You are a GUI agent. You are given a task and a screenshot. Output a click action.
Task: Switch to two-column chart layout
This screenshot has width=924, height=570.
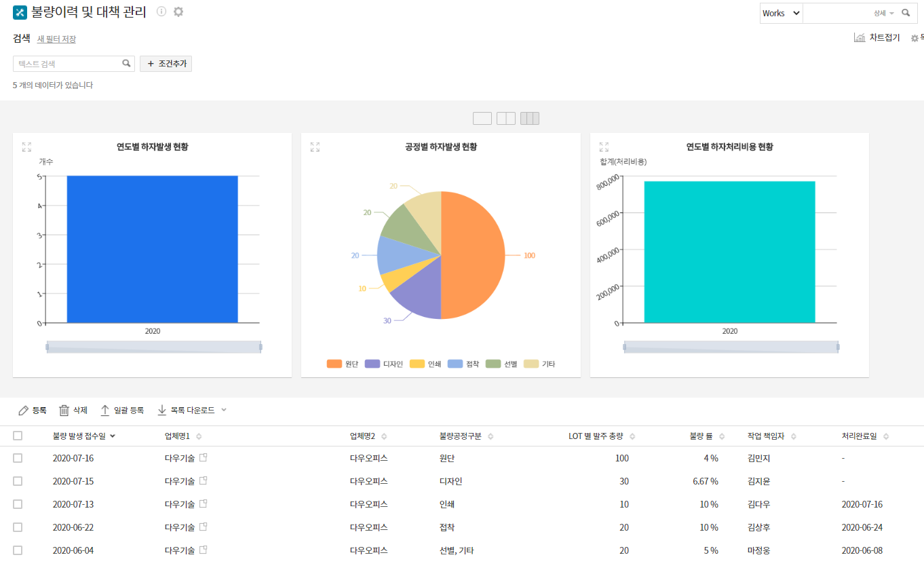(x=506, y=119)
